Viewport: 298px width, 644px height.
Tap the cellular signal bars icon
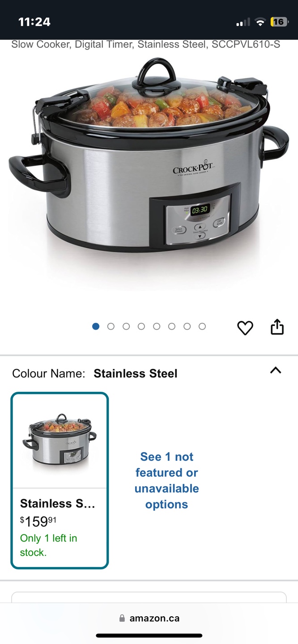(x=243, y=22)
